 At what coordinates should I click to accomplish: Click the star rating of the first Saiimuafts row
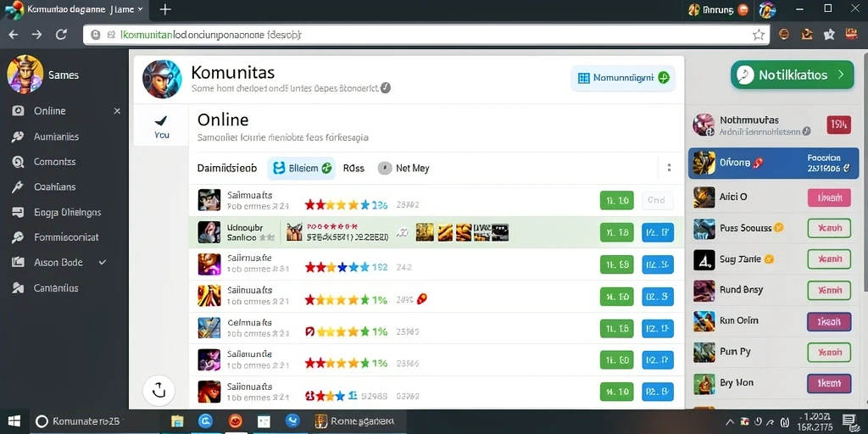337,205
